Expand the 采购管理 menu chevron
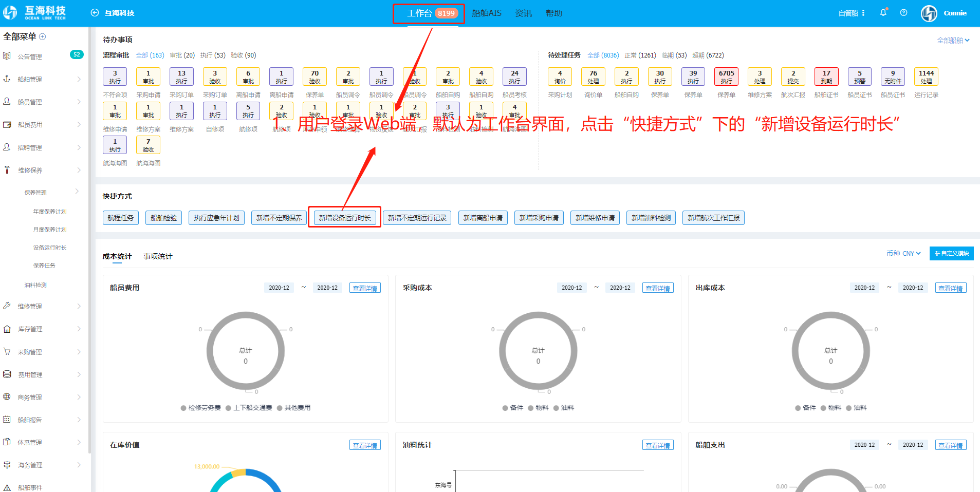980x492 pixels. (79, 352)
